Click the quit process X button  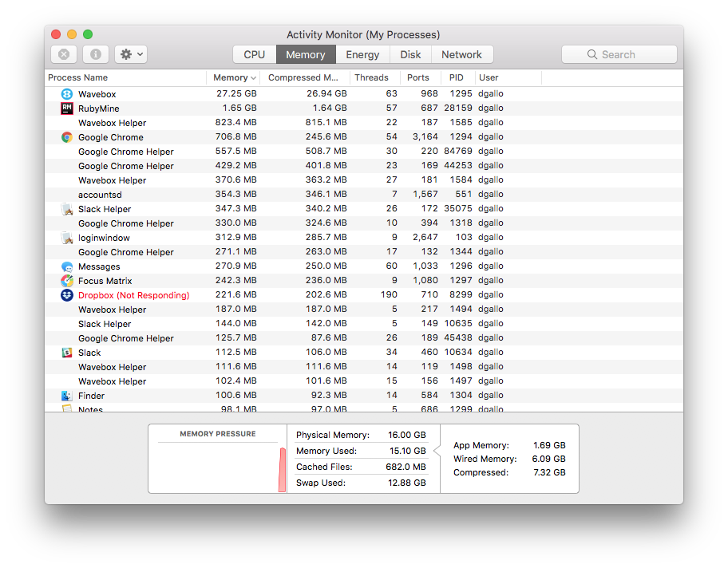pos(63,53)
